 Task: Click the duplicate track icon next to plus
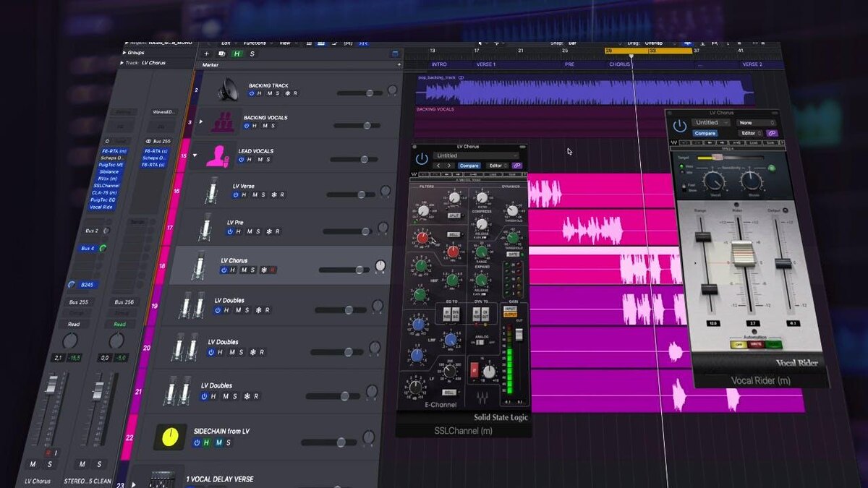pos(221,53)
